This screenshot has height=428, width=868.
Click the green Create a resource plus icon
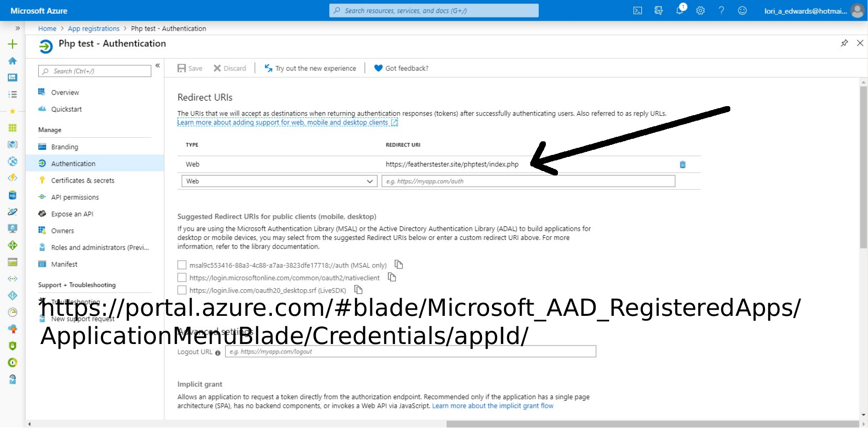13,44
